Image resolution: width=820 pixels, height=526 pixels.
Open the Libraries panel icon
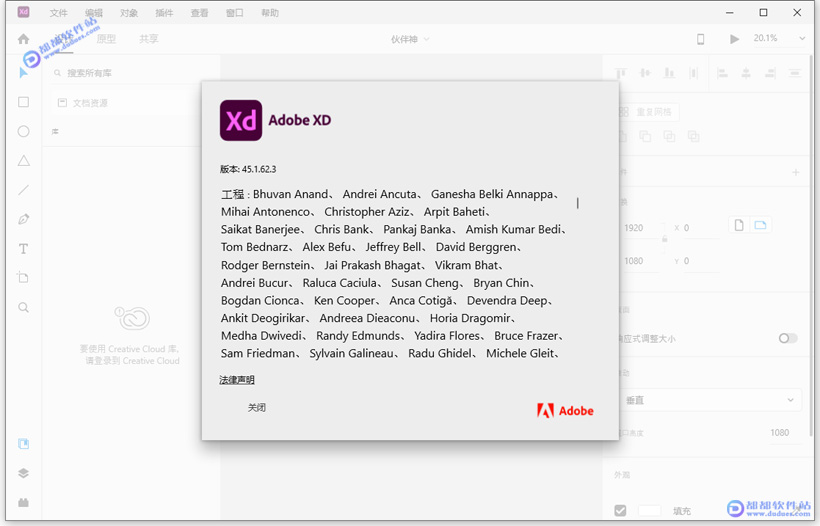click(24, 444)
